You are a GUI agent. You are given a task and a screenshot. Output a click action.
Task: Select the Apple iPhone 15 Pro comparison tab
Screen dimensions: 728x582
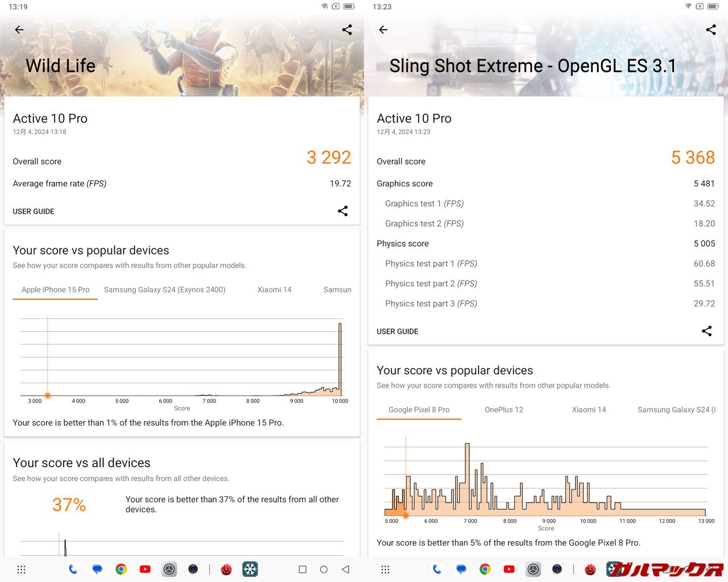[x=55, y=289]
